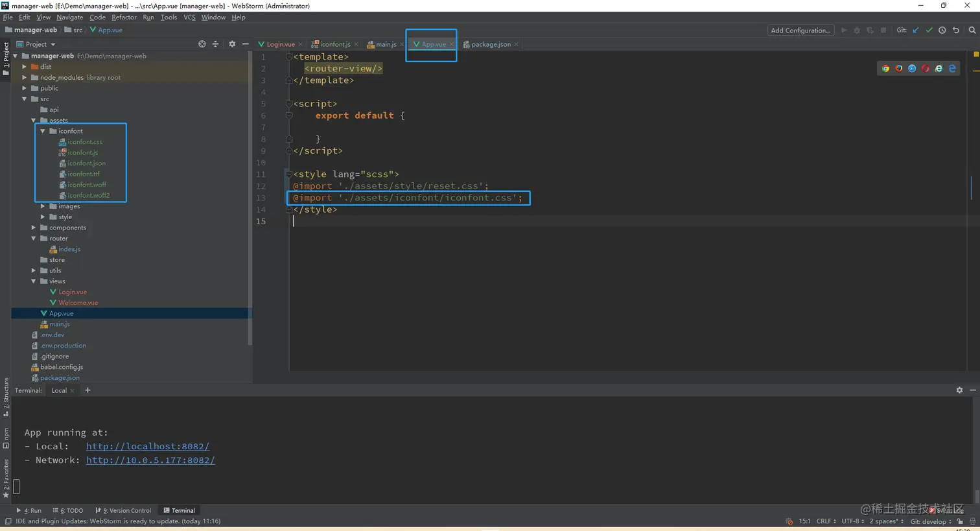Click Add Configuration button
980x531 pixels.
click(800, 30)
